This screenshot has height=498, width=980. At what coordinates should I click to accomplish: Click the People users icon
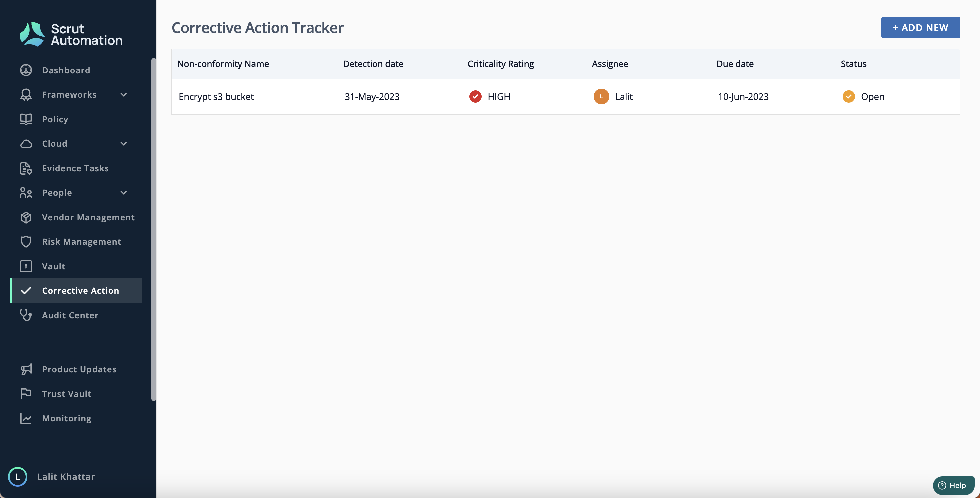click(x=26, y=193)
